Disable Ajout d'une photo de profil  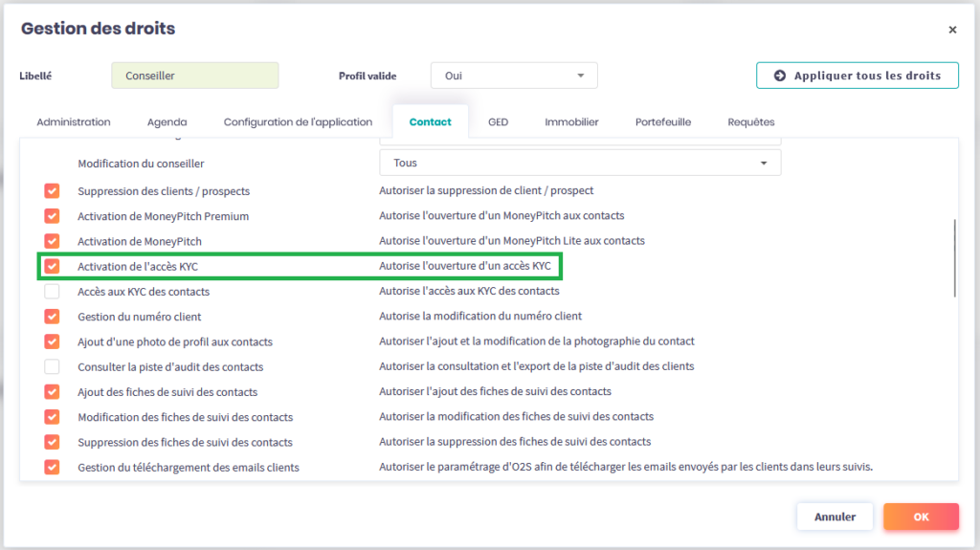(x=52, y=341)
